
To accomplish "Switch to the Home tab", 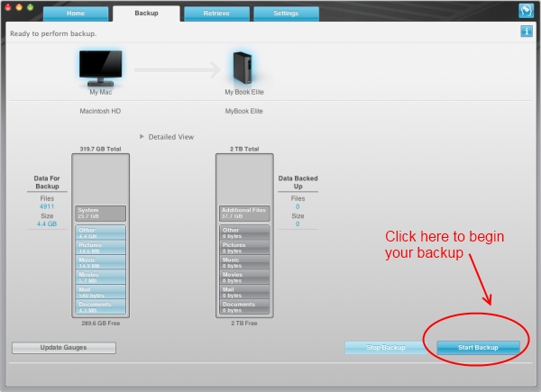I will 76,14.
